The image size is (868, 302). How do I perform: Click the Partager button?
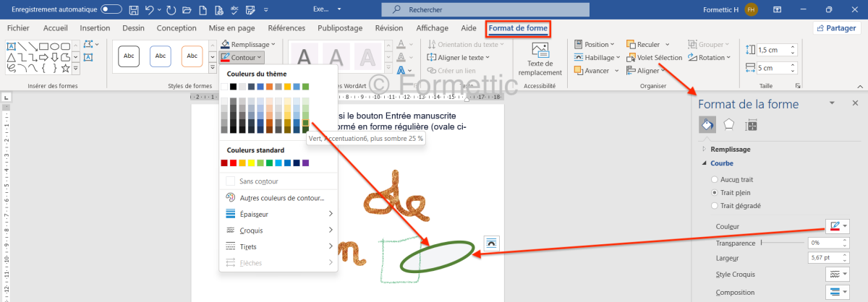(x=837, y=28)
